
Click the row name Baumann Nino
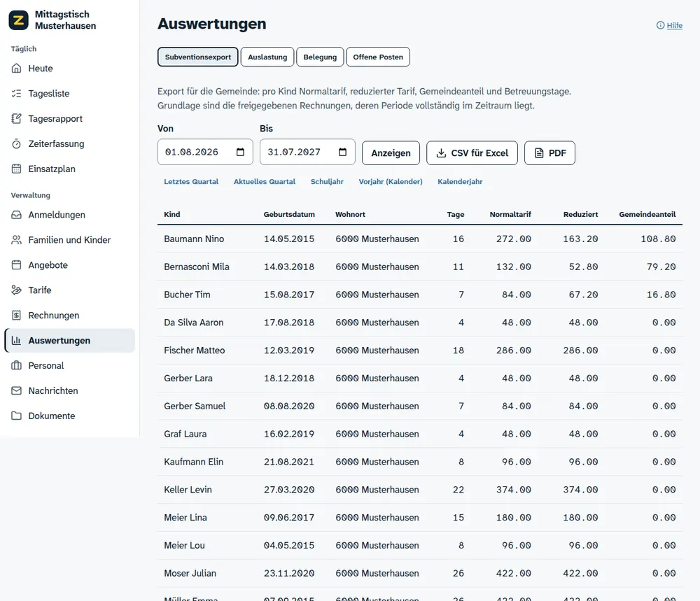(194, 239)
